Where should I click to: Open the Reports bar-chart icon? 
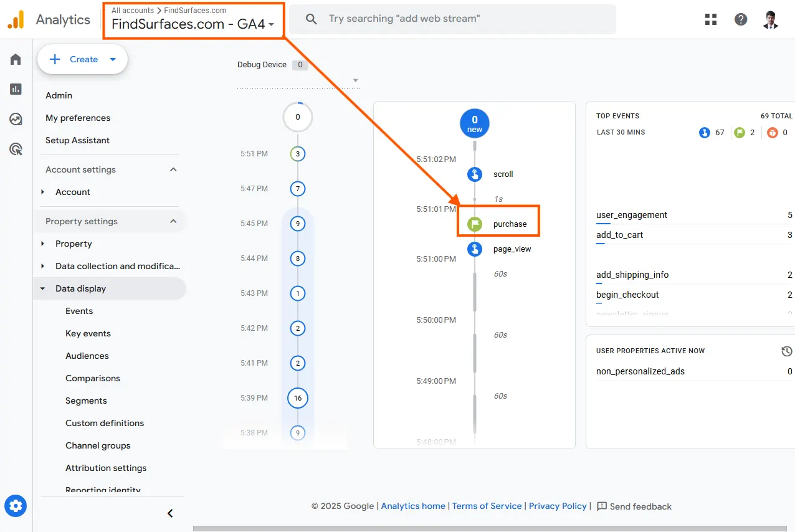click(x=16, y=89)
